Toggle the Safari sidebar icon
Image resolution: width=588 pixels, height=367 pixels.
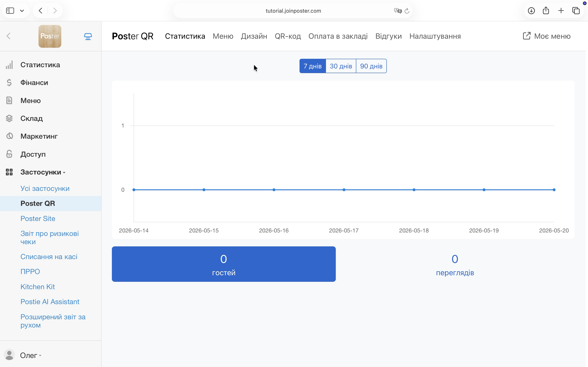click(10, 11)
